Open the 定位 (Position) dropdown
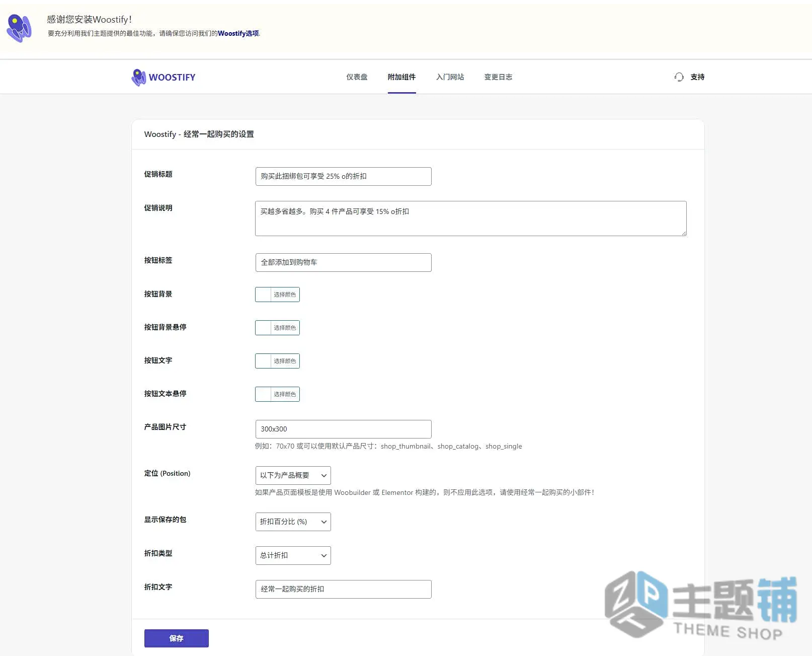 (x=293, y=475)
